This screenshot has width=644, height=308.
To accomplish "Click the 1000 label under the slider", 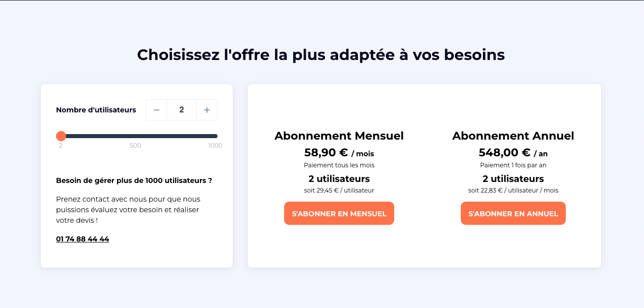I will [x=215, y=146].
